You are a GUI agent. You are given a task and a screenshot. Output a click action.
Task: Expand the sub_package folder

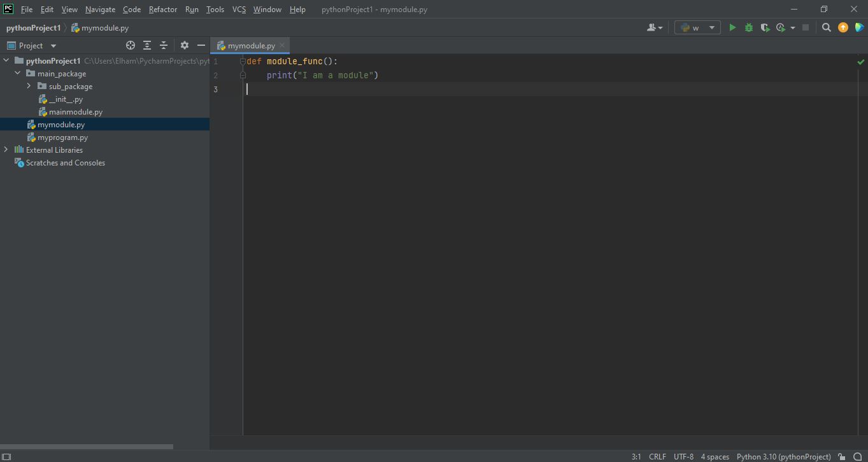click(29, 86)
